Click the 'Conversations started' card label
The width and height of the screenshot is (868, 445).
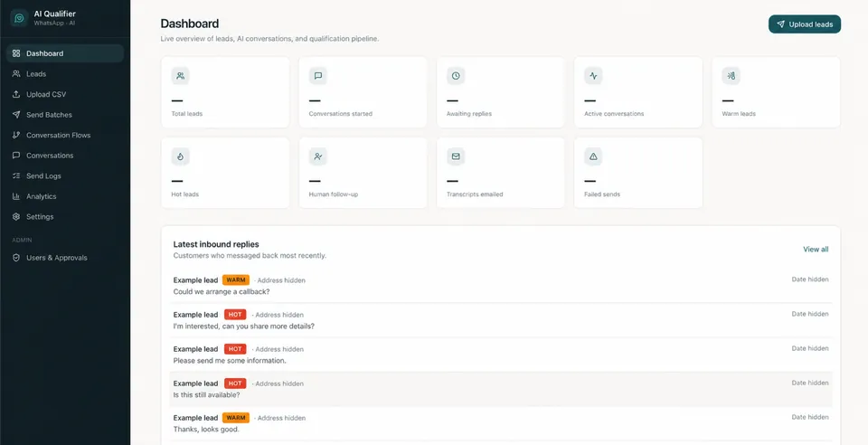341,113
